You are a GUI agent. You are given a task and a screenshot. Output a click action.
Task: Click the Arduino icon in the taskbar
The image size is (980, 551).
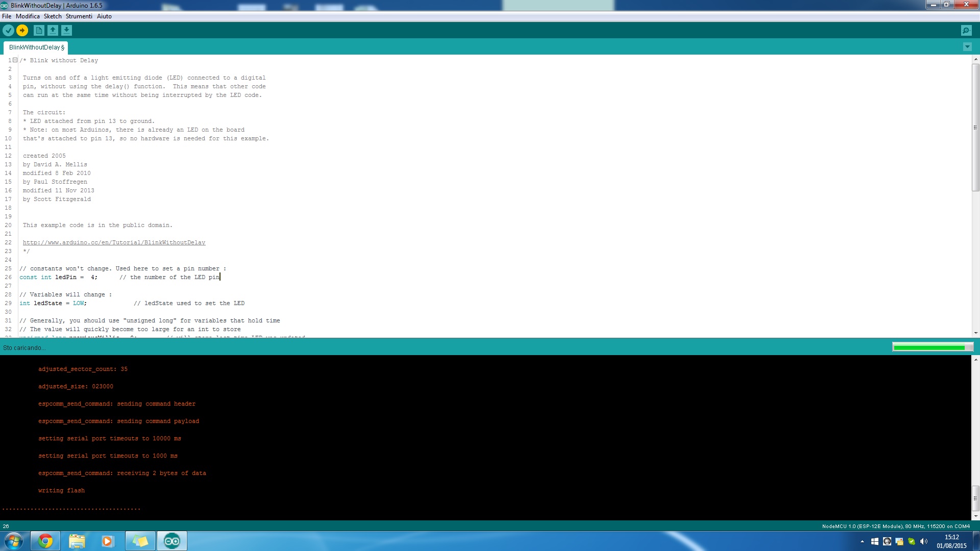pyautogui.click(x=172, y=541)
